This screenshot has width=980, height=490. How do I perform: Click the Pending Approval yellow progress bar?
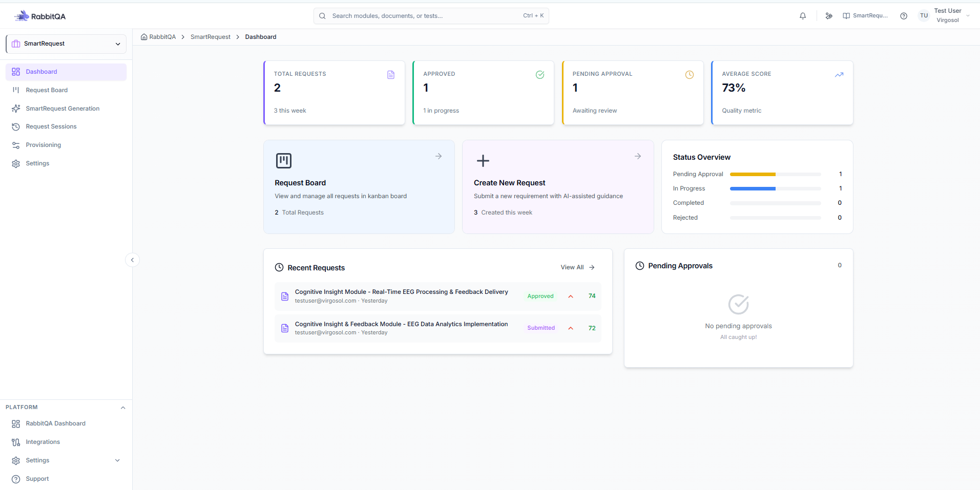753,175
